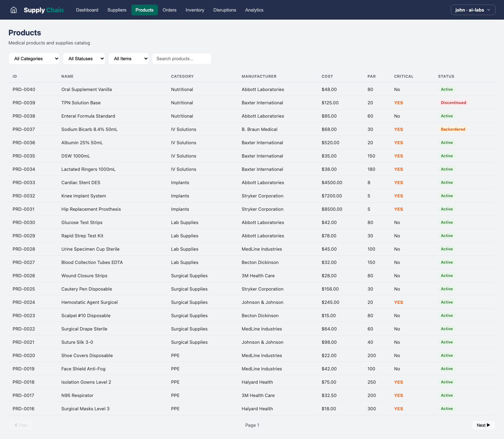The width and height of the screenshot is (504, 439).
Task: Select the Cardiac Stent DES row
Action: (210, 182)
